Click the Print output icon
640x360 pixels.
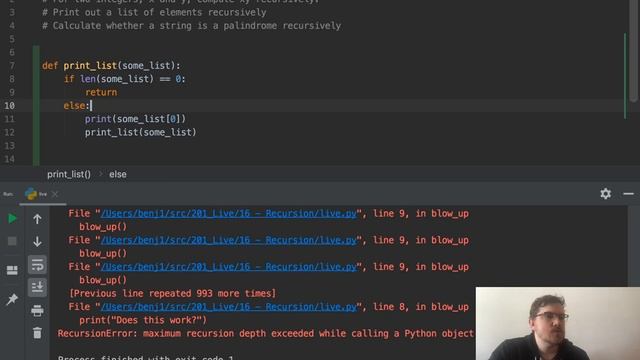click(x=37, y=311)
